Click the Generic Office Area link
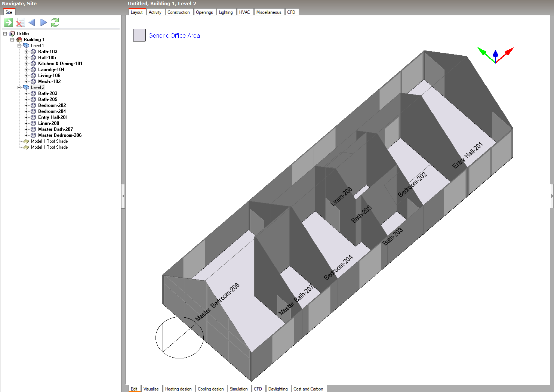The height and width of the screenshot is (392, 554). coord(174,36)
